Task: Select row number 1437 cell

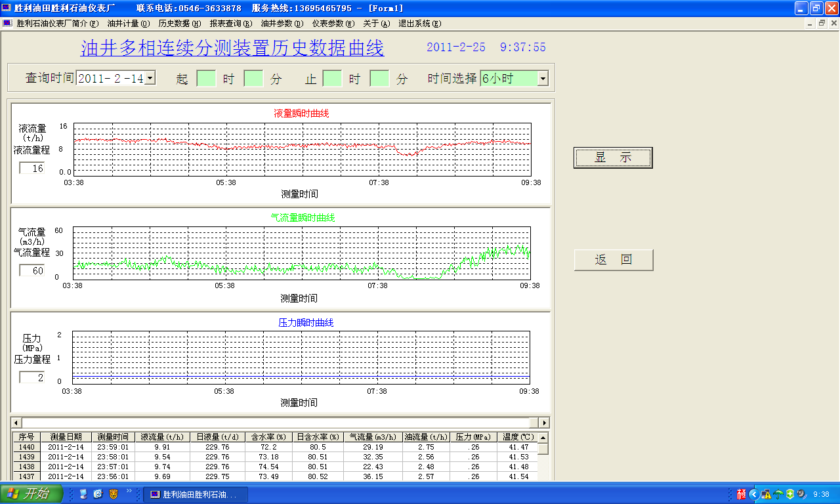Action: (x=26, y=476)
